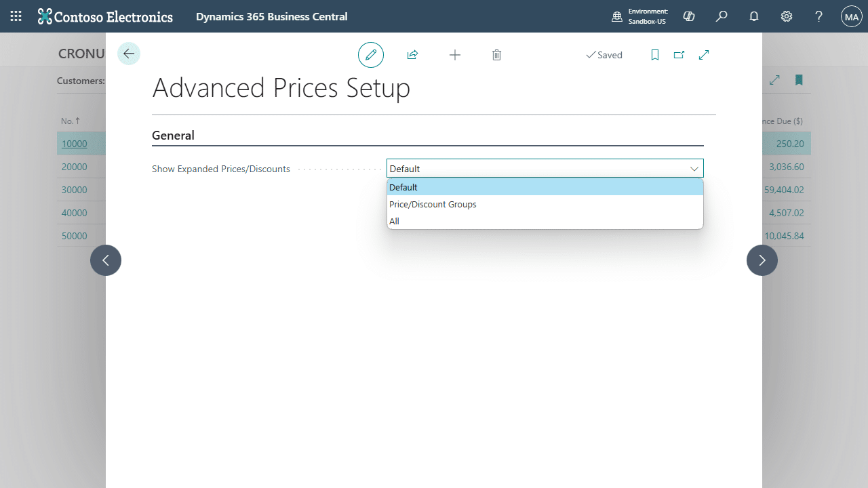The width and height of the screenshot is (868, 488).
Task: Collapse the Show Expanded Prices/Discounts combo box
Action: 694,169
